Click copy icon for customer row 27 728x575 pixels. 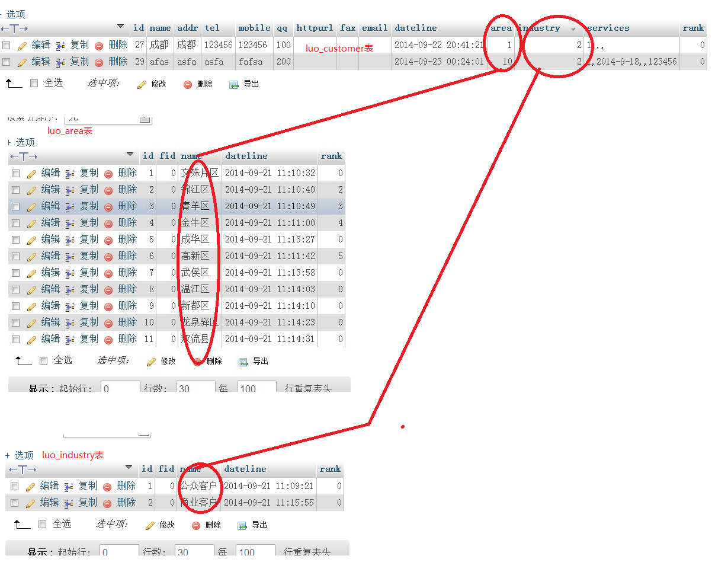[60, 46]
